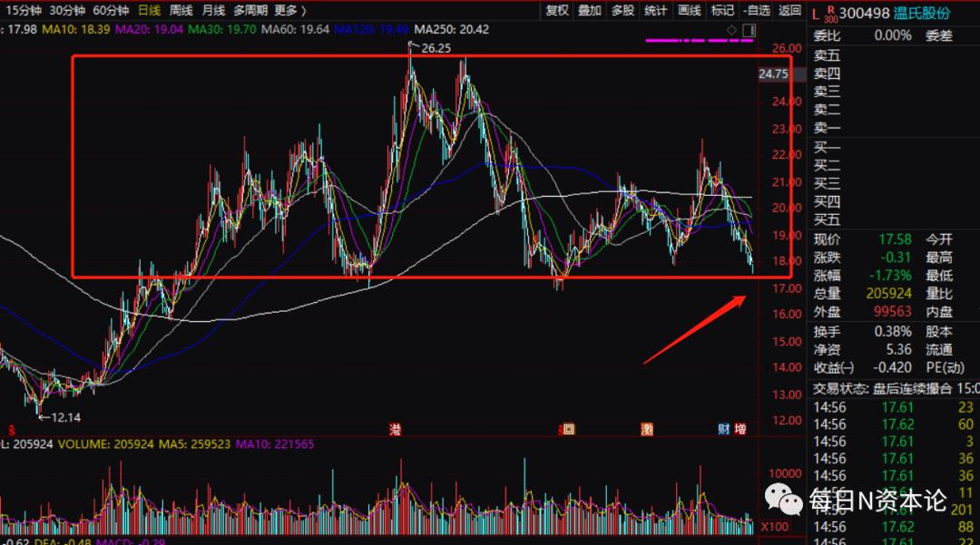The image size is (980, 545).
Task: Click the R 300 margin badge
Action: [x=830, y=15]
